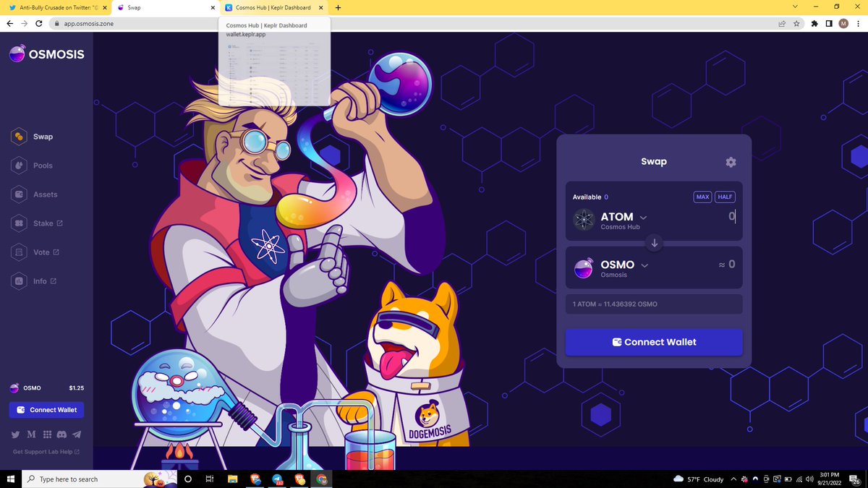This screenshot has height=488, width=868.
Task: Open Osmosis Medium link icon
Action: [31, 435]
